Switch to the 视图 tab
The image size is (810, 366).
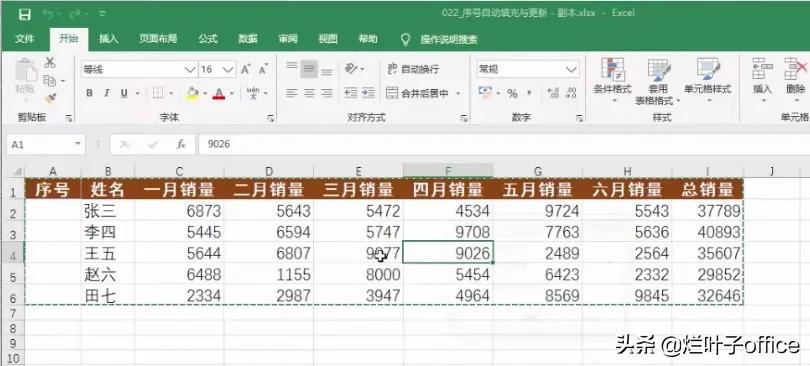click(328, 39)
